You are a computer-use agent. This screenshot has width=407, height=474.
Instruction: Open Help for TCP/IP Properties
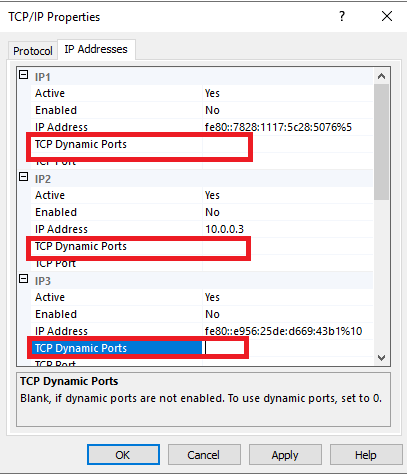coord(366,455)
